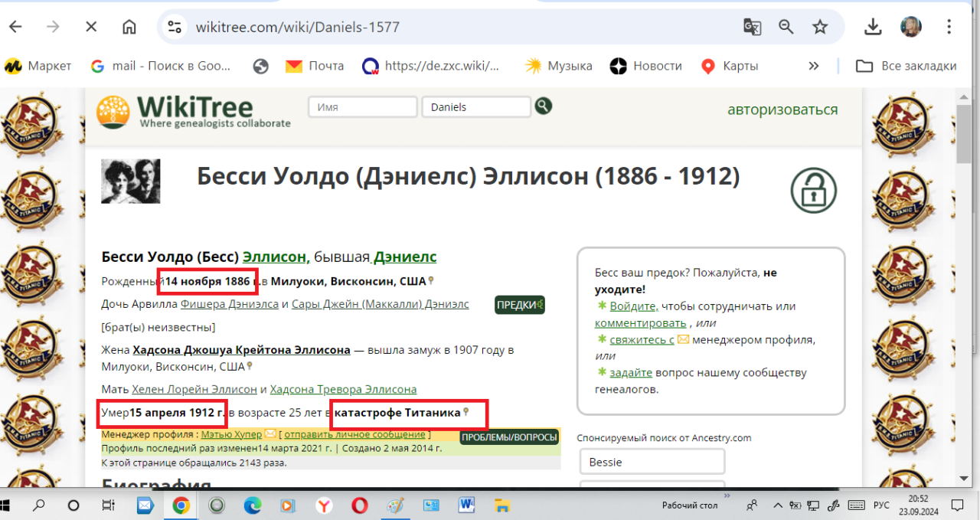Expand the ПРЕДКИ ancestors button
The height and width of the screenshot is (520, 980).
(x=519, y=305)
